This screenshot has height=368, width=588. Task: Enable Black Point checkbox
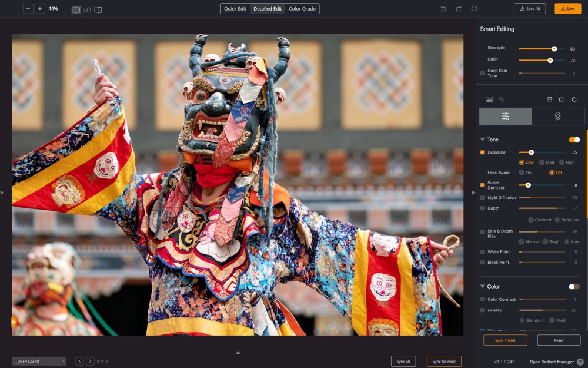(x=482, y=263)
